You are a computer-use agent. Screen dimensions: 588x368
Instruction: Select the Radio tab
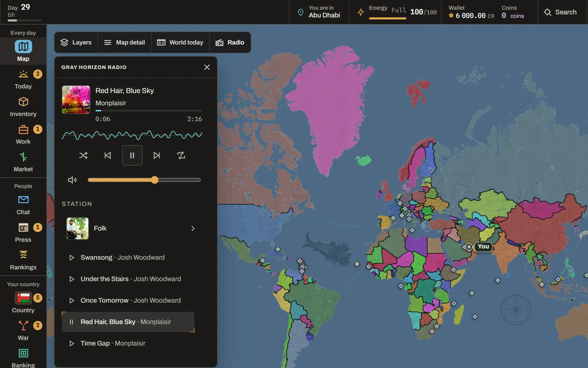pyautogui.click(x=230, y=42)
